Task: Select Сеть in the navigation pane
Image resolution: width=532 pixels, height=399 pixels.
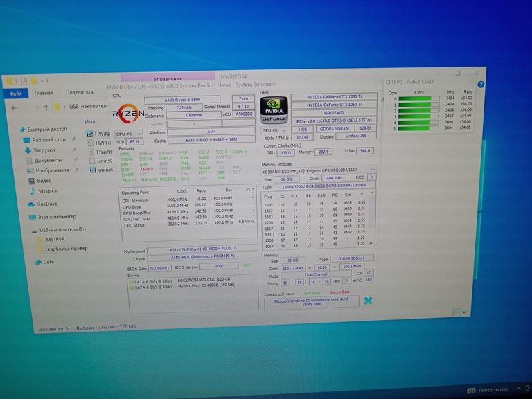Action: coord(44,262)
